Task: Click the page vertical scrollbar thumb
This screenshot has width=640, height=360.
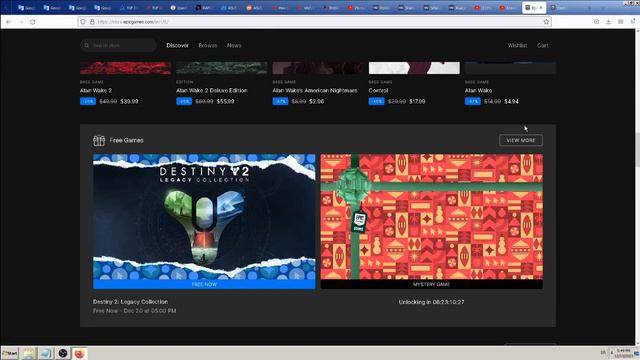Action: (638, 149)
